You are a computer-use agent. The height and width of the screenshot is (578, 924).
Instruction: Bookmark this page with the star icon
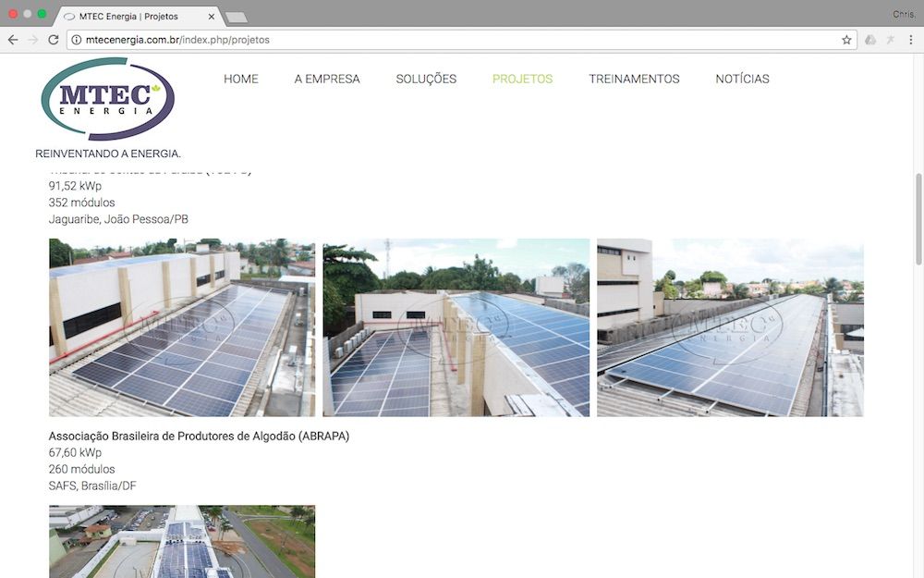click(x=846, y=40)
